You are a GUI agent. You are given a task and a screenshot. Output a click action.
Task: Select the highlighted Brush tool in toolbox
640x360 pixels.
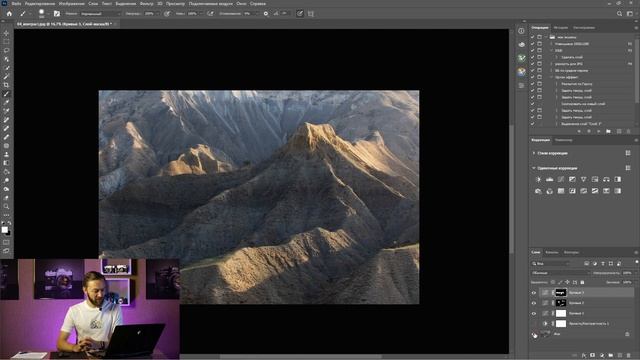[6, 94]
